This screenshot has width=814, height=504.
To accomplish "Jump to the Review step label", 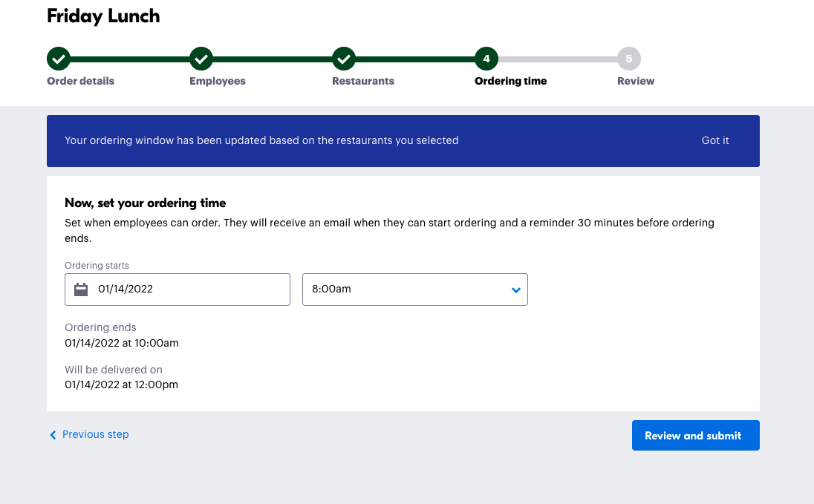I will tap(636, 81).
